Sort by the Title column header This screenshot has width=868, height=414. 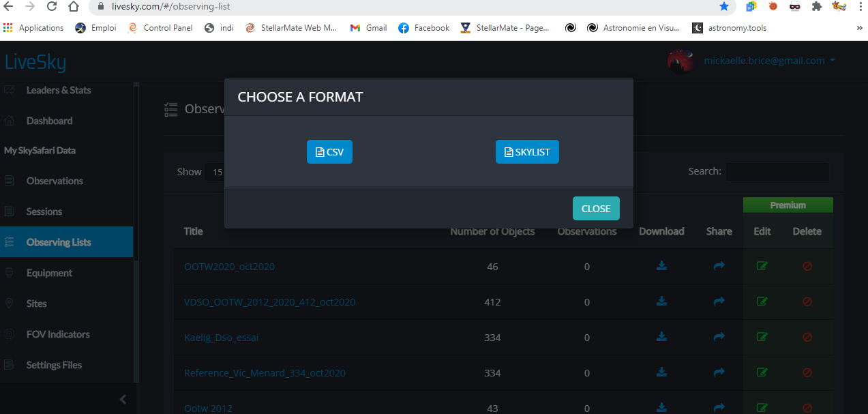coord(194,231)
